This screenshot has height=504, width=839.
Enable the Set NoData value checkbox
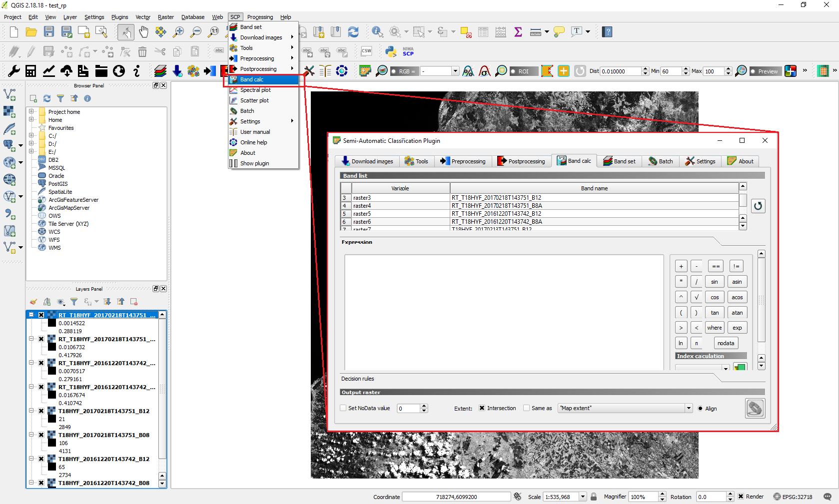coord(343,408)
